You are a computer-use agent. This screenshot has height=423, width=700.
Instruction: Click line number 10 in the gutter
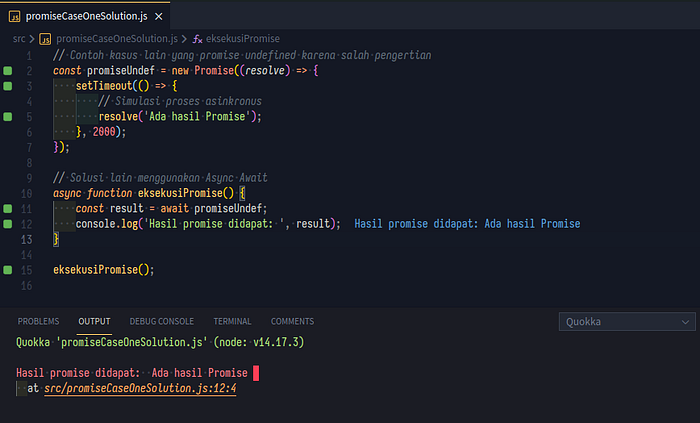[x=26, y=193]
